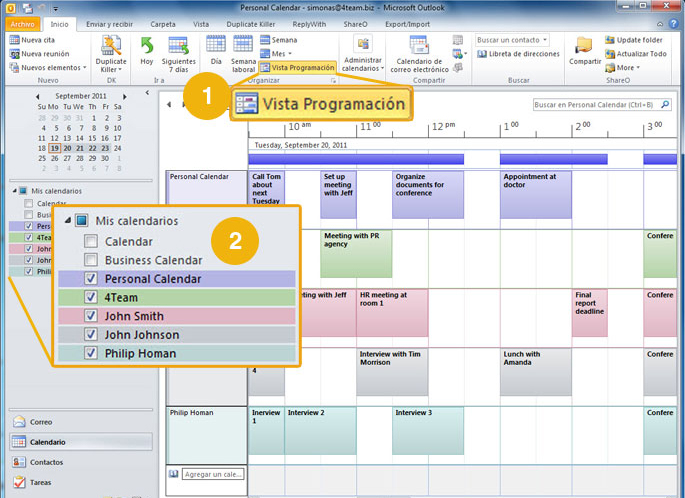Click Actualizar Todo icon

coord(610,54)
